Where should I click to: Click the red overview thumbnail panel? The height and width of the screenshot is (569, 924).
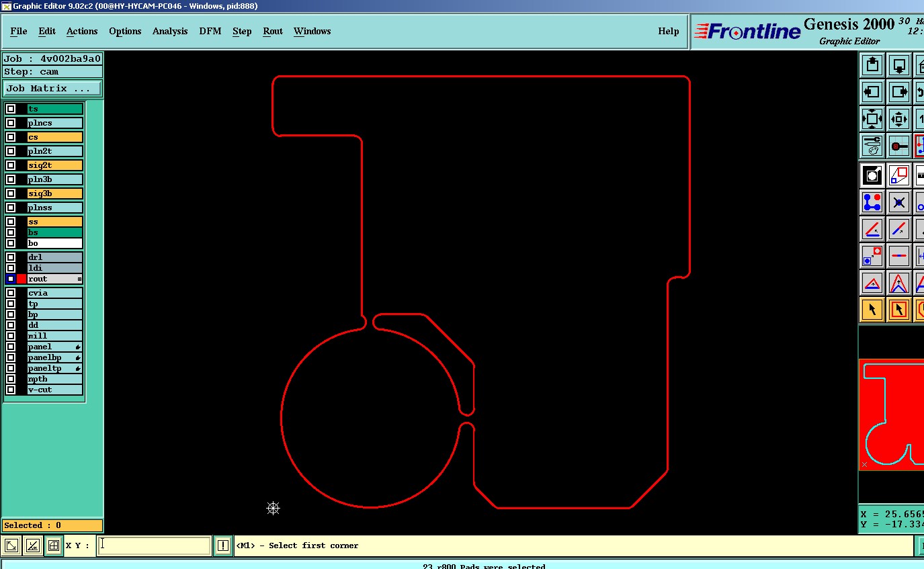tap(891, 414)
